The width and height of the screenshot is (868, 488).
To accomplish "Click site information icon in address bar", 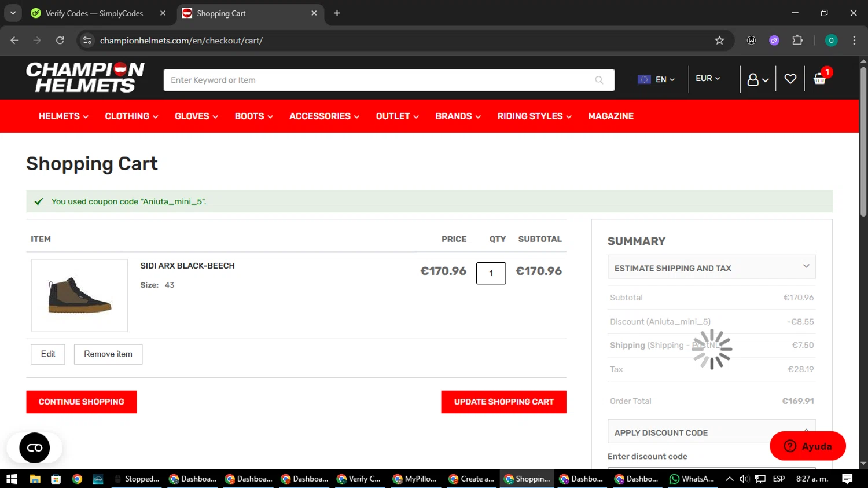I will pyautogui.click(x=87, y=41).
